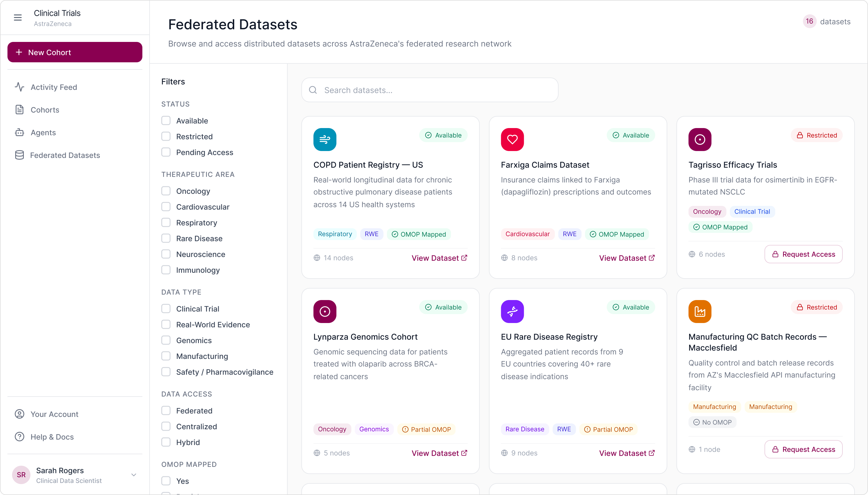Check the Pending Access filter
This screenshot has width=868, height=495.
[166, 152]
